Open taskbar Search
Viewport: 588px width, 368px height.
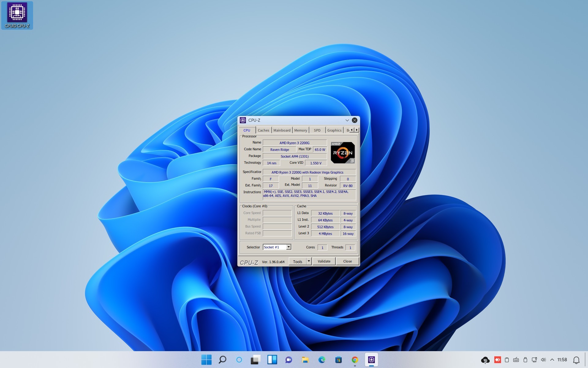tap(222, 360)
